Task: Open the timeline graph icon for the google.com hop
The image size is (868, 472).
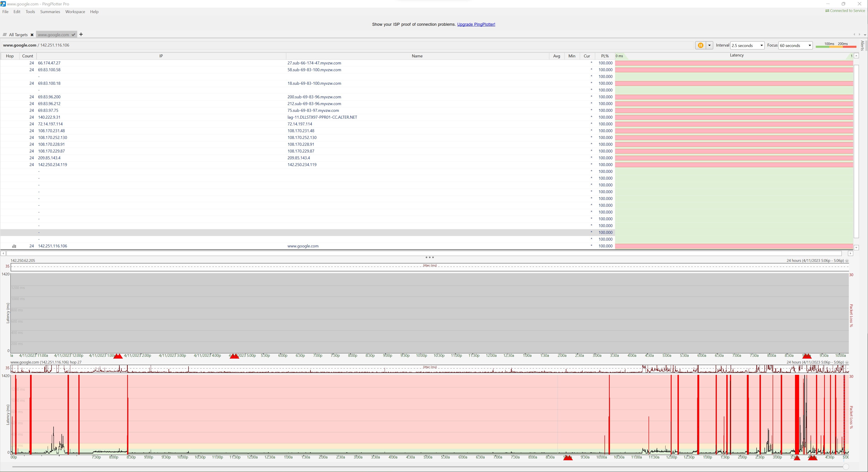Action: 14,246
